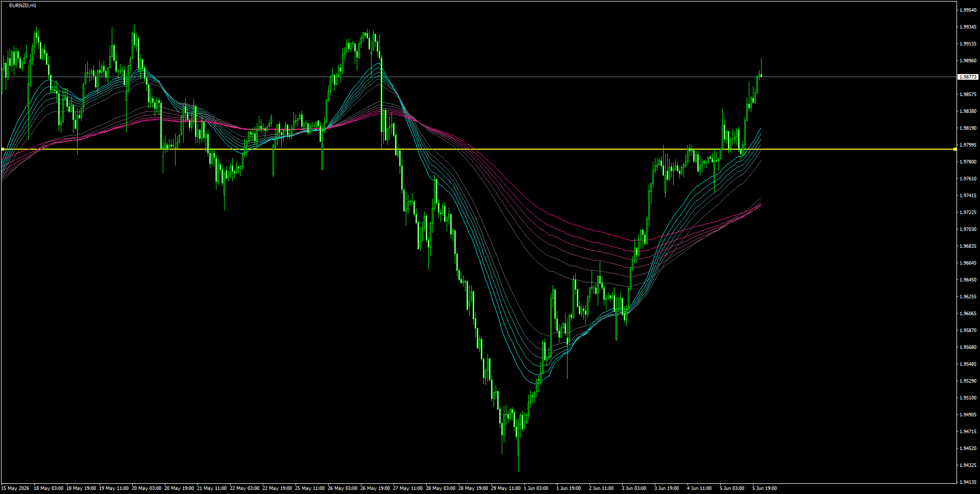The width and height of the screenshot is (980, 494).
Task: Click the right anchor handle of the yellow line
Action: tap(955, 149)
